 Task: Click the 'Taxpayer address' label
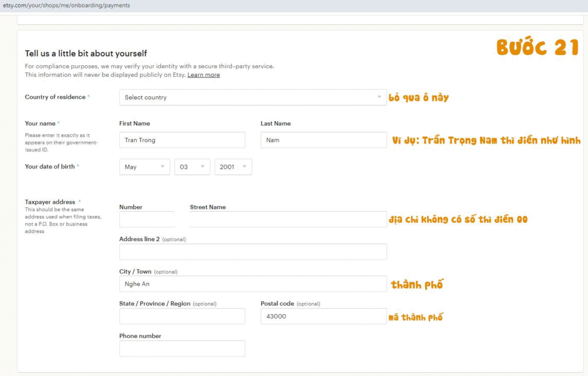[x=50, y=202]
